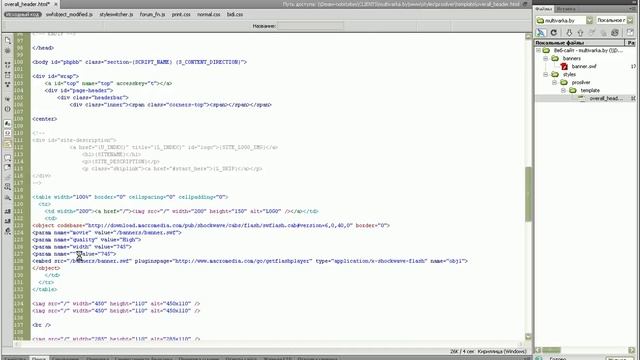The height and width of the screenshot is (360, 640).
Task: Select the template folder in Files tree
Action: tap(590, 90)
